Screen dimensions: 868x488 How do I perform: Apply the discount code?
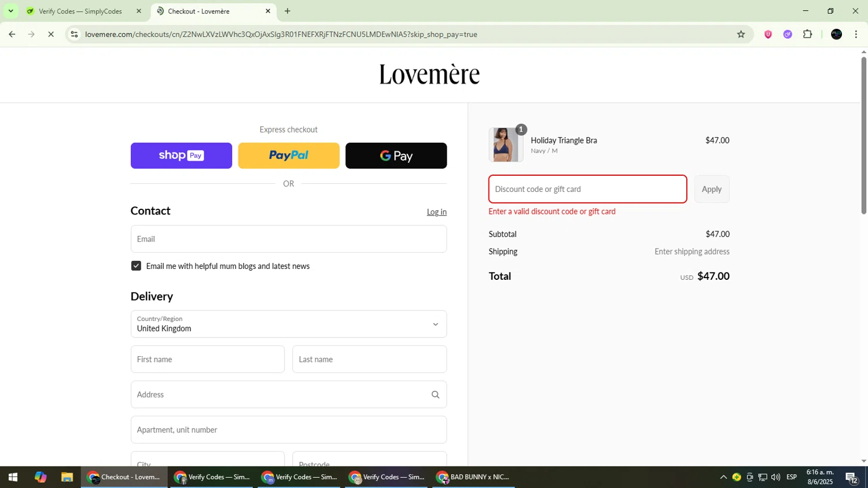tap(712, 189)
